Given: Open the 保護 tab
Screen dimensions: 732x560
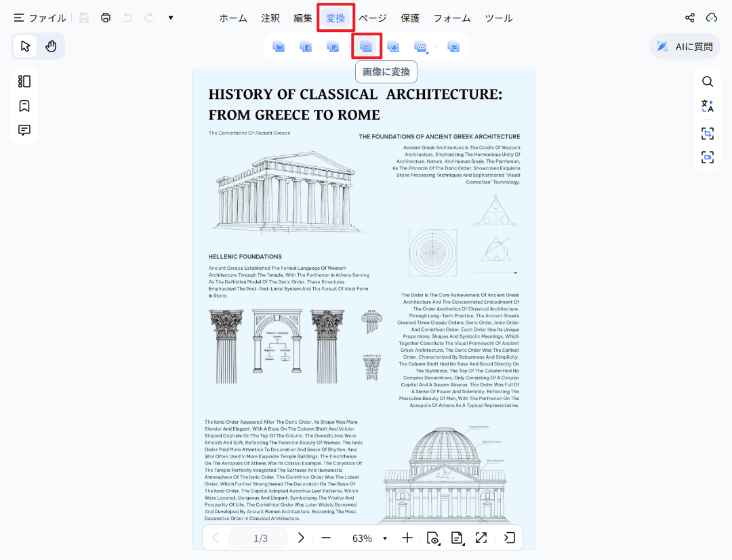Looking at the screenshot, I should 410,18.
